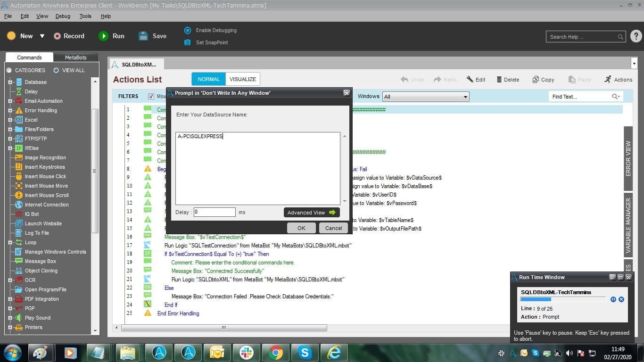The width and height of the screenshot is (644, 362).
Task: Select the CATEGORIES radio button
Action: click(x=9, y=70)
